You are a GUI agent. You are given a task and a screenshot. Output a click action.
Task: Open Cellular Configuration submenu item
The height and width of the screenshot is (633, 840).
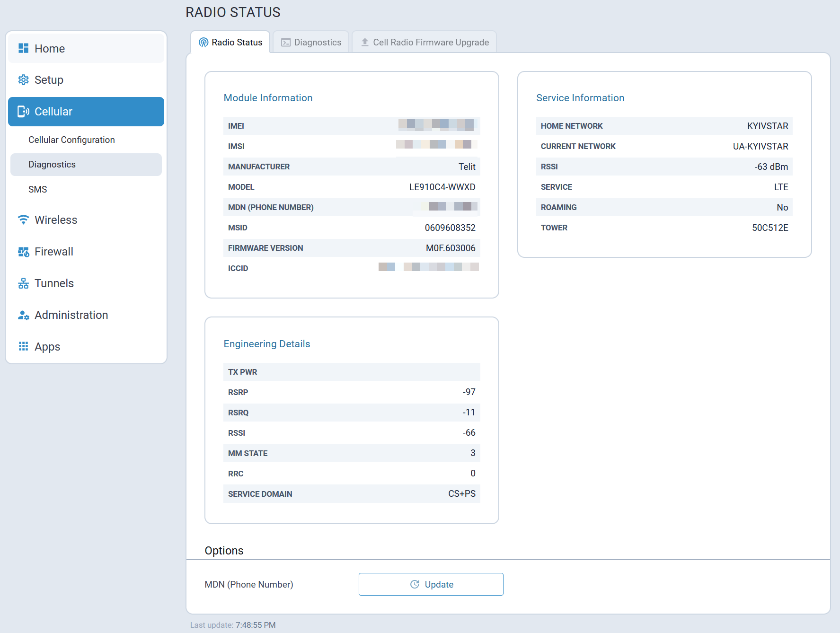tap(71, 140)
